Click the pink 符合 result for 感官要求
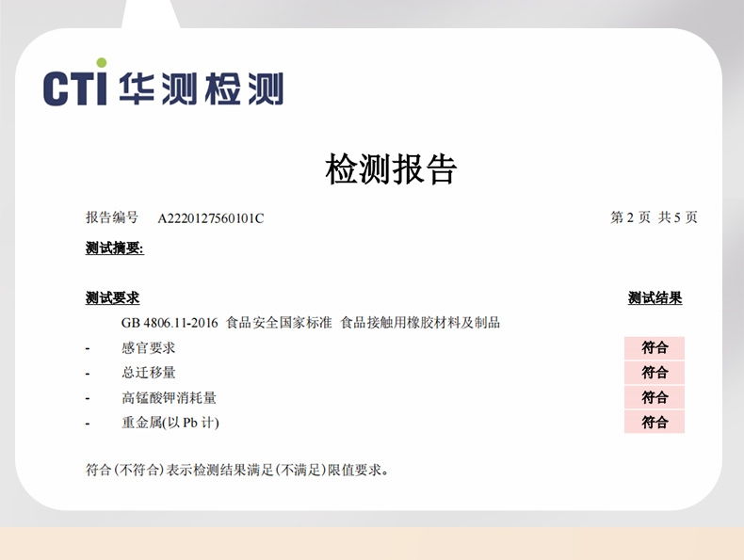Screen dimensions: 744x560 tap(655, 348)
